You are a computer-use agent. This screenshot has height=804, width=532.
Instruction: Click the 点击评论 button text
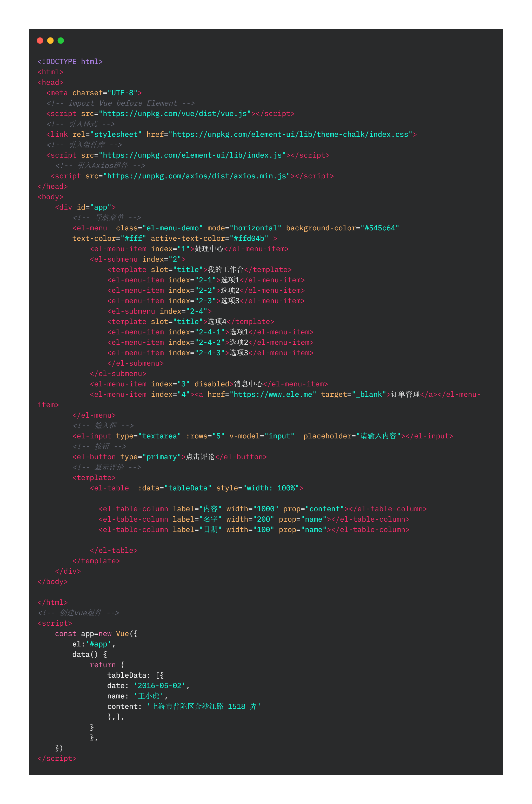coord(200,457)
